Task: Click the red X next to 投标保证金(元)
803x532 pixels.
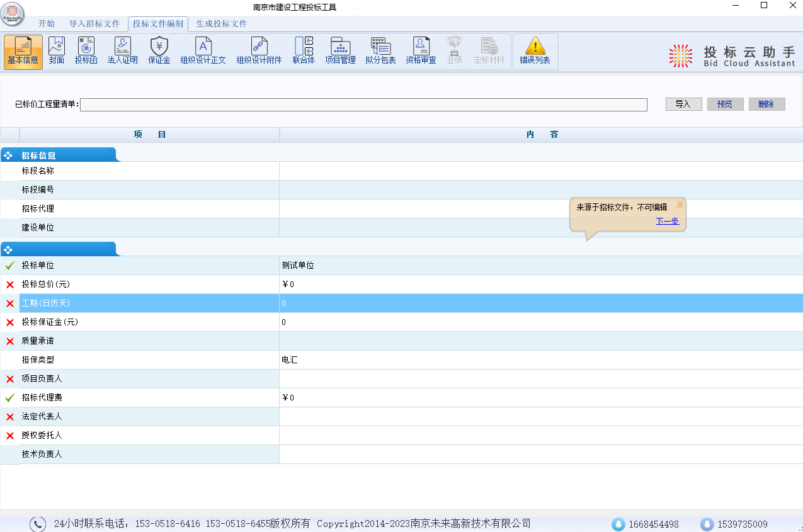Action: [10, 322]
